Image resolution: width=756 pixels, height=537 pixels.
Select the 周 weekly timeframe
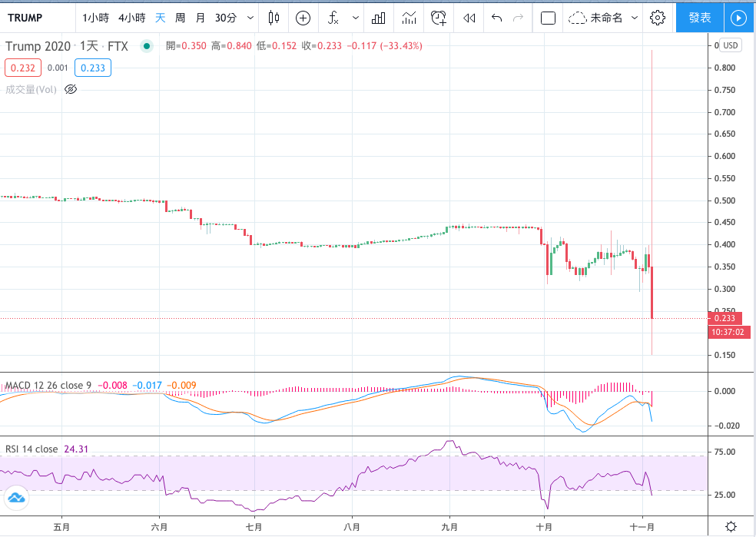[x=180, y=18]
